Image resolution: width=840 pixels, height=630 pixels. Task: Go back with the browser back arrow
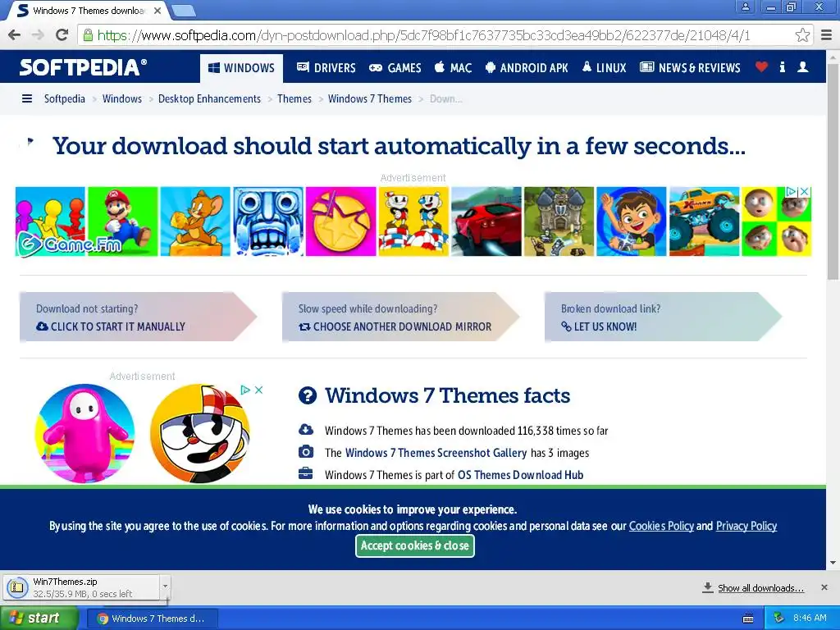15,35
